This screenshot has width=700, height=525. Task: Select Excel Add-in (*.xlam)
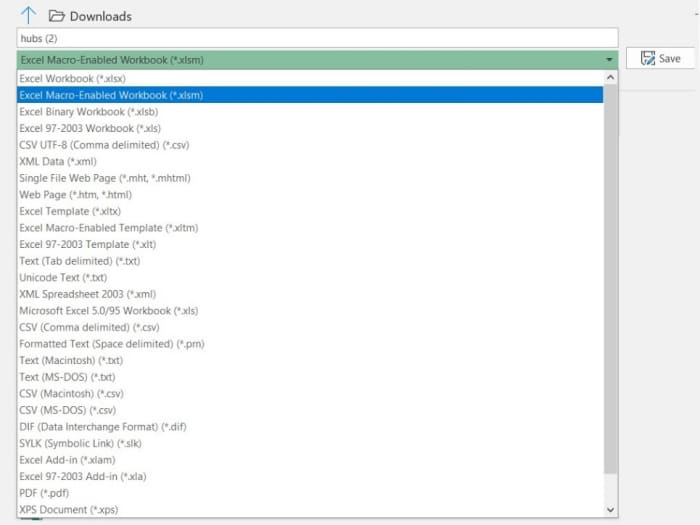(x=310, y=460)
